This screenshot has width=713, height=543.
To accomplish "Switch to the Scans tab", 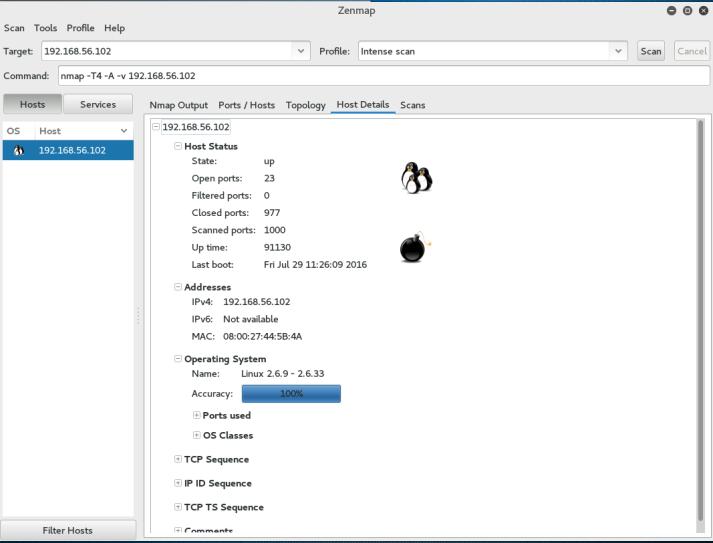I will click(x=412, y=105).
